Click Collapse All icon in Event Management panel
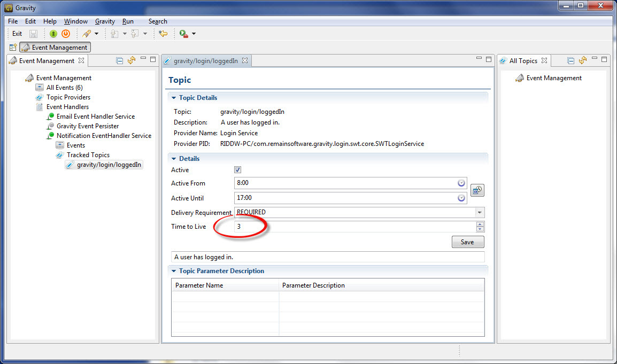 [x=120, y=60]
